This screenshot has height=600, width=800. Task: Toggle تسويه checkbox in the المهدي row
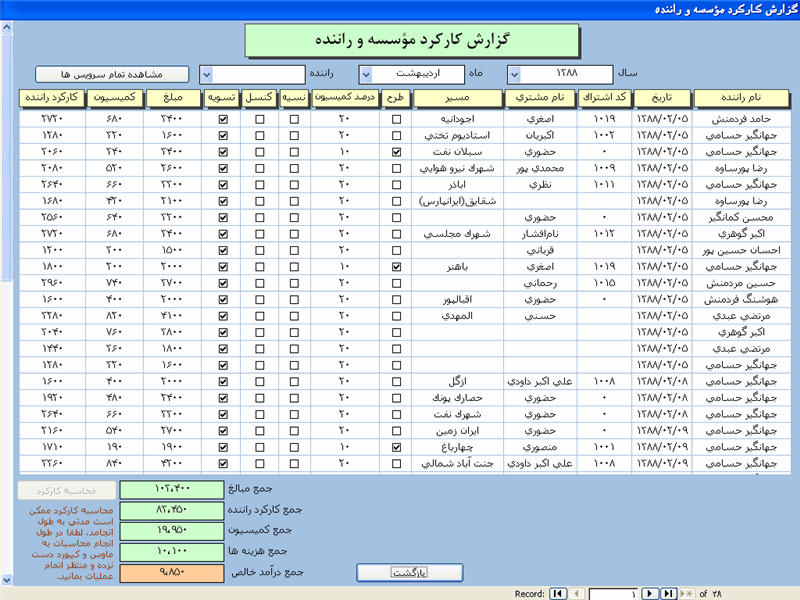223,316
